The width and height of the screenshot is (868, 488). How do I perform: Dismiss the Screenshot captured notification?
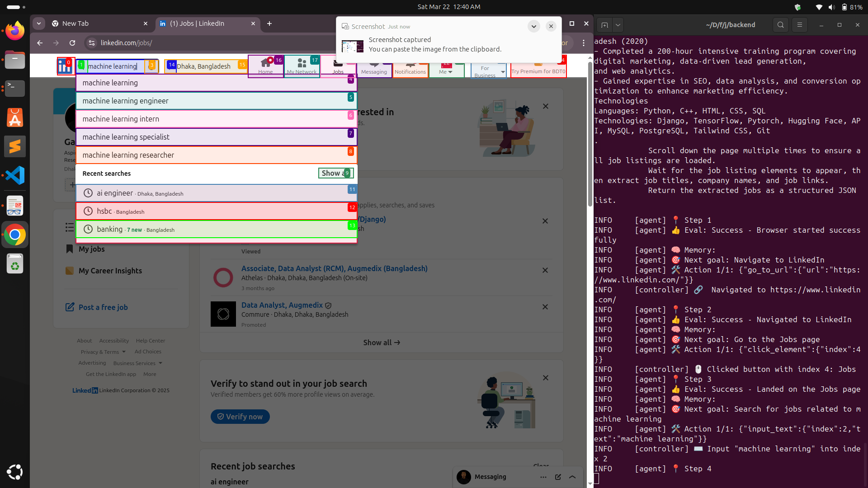point(551,26)
